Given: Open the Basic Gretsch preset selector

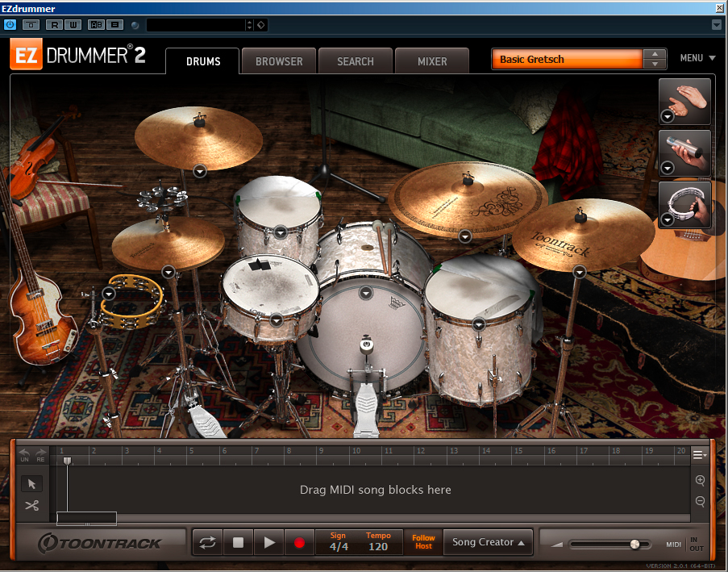Looking at the screenshot, I should tap(568, 60).
